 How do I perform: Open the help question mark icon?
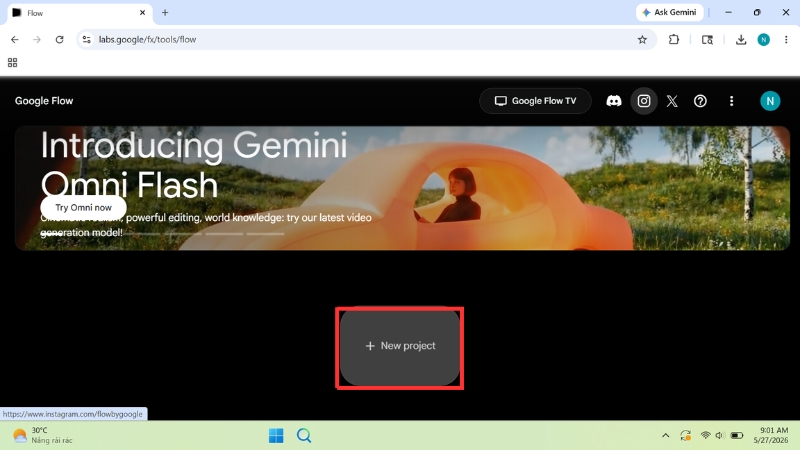700,101
